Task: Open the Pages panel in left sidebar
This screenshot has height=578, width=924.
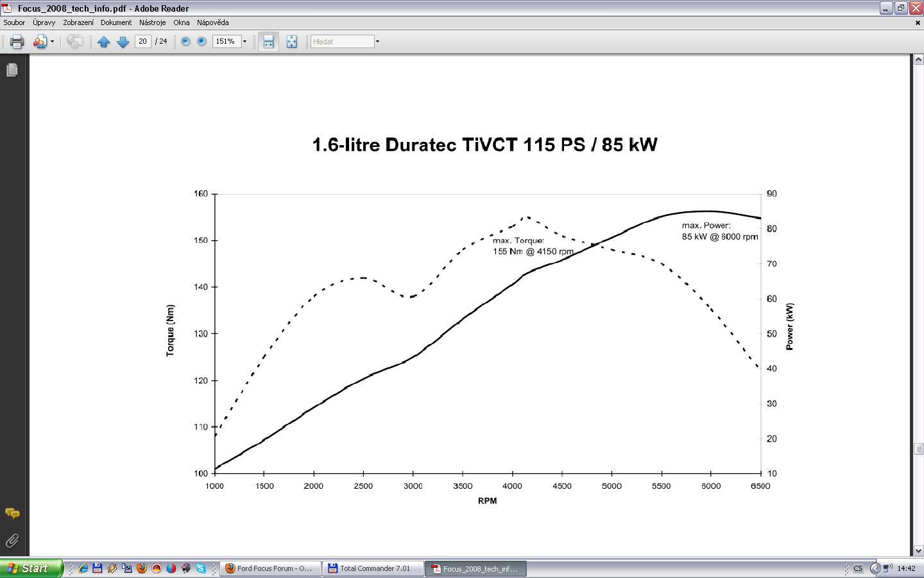Action: 12,70
